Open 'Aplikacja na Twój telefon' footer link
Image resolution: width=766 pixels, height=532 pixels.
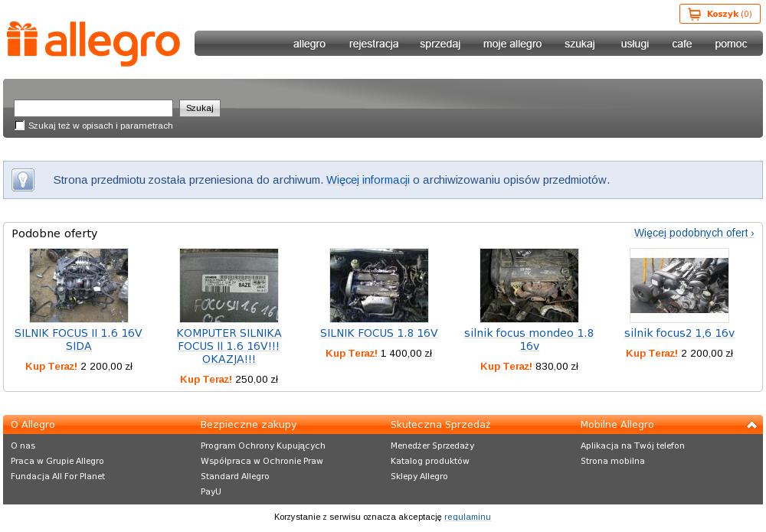632,446
